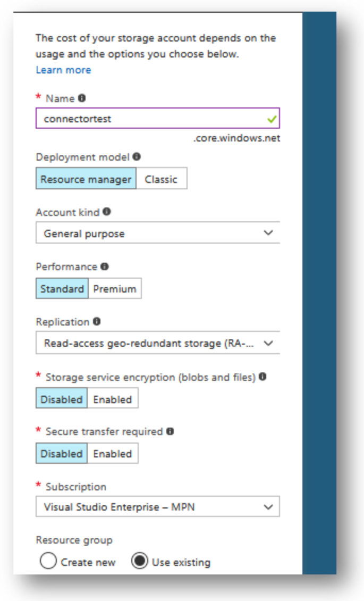364x601 pixels.
Task: Open the Account kind dropdown
Action: pyautogui.click(x=158, y=232)
